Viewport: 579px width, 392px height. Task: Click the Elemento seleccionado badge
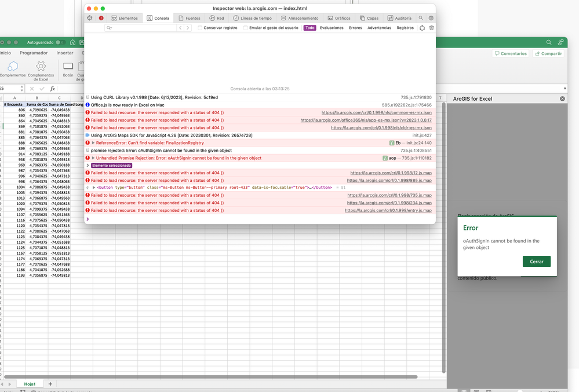click(111, 166)
